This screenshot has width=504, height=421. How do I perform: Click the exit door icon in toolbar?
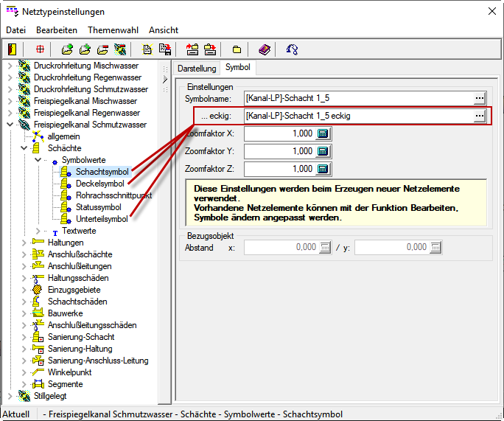point(13,49)
